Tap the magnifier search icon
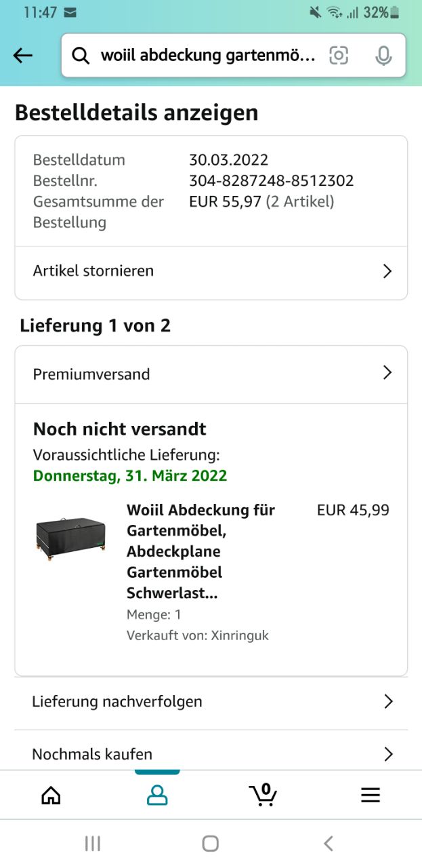Viewport: 422px width, 868px height. point(81,56)
